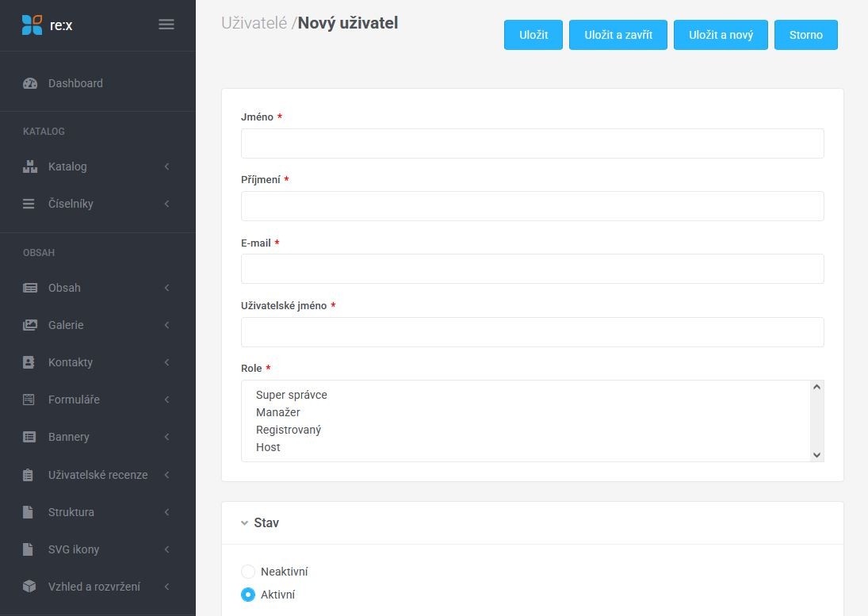Click the Vzhled a rozvržení cube icon
The image size is (868, 616).
[x=29, y=587]
